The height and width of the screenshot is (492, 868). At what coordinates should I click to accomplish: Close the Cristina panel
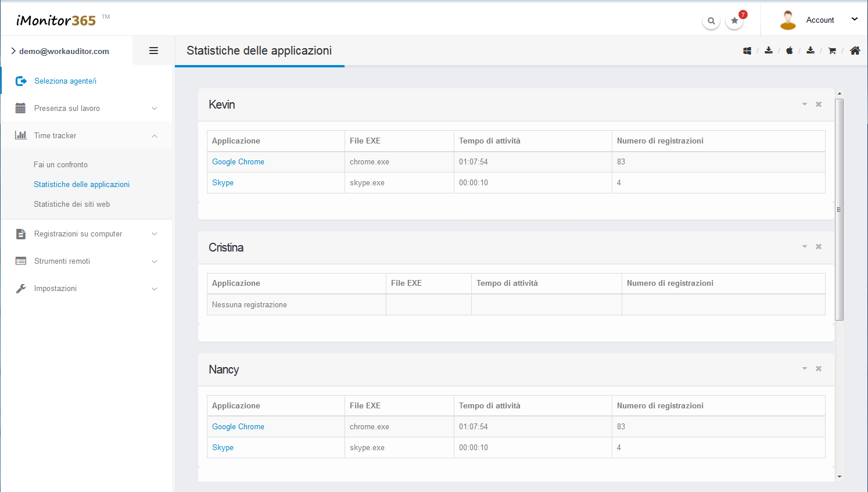tap(819, 247)
